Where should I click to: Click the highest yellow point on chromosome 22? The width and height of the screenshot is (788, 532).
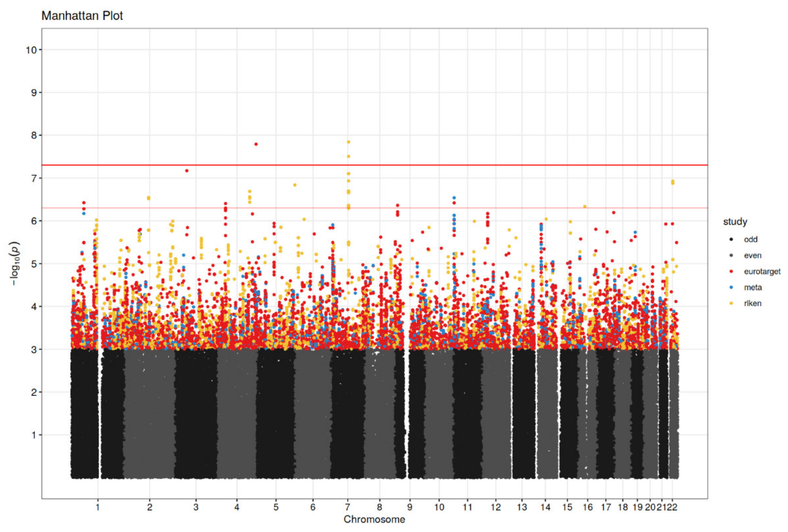tap(673, 181)
